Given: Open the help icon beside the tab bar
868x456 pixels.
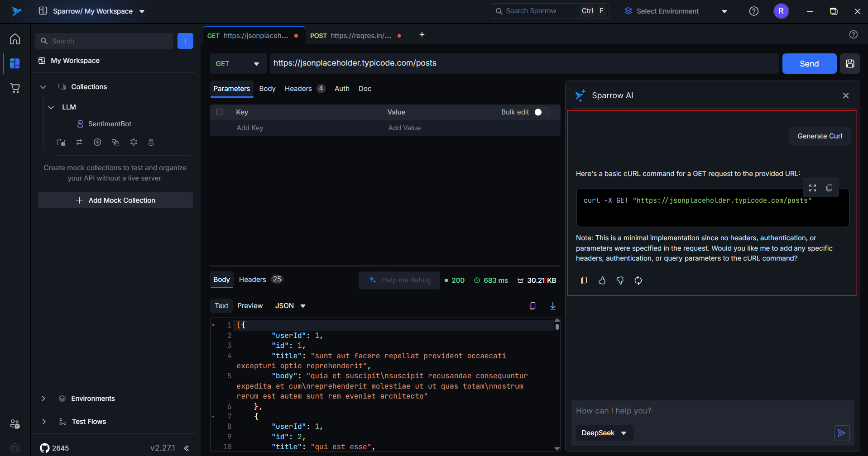Looking at the screenshot, I should 854,34.
